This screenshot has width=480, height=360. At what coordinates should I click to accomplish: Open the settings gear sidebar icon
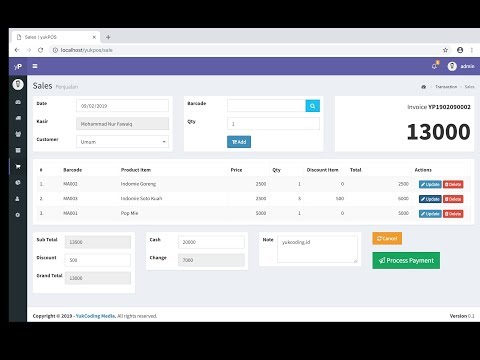pos(18,215)
